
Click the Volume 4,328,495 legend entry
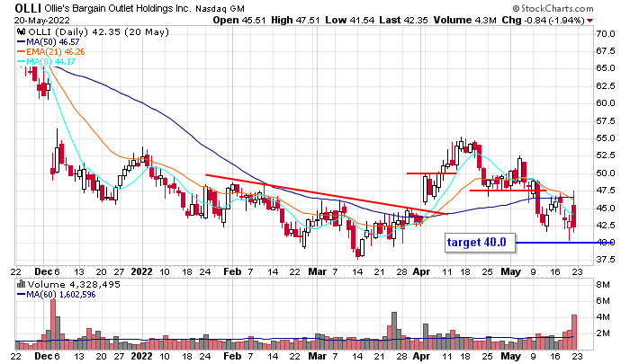[74, 285]
